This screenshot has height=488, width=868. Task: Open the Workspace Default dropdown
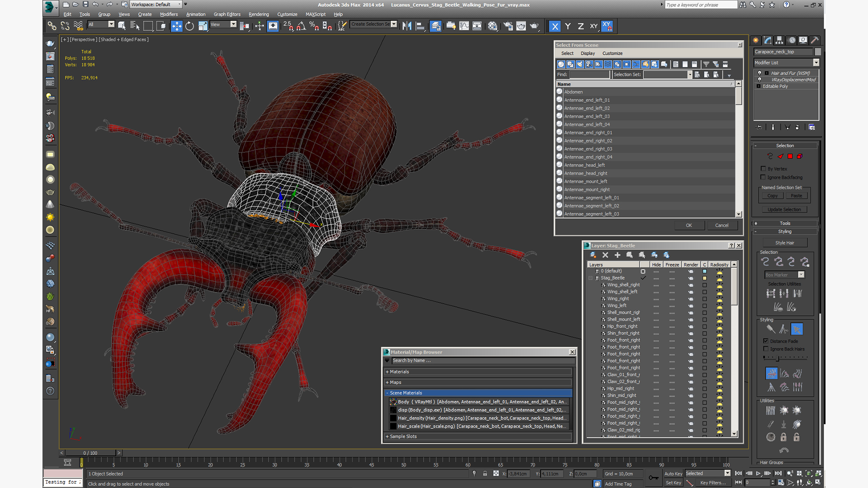pos(156,5)
